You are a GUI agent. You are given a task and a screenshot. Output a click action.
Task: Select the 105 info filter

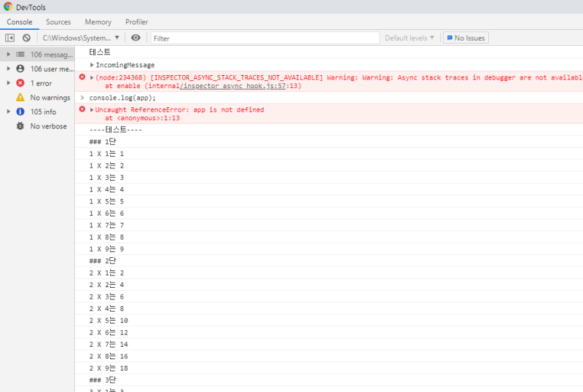(42, 111)
